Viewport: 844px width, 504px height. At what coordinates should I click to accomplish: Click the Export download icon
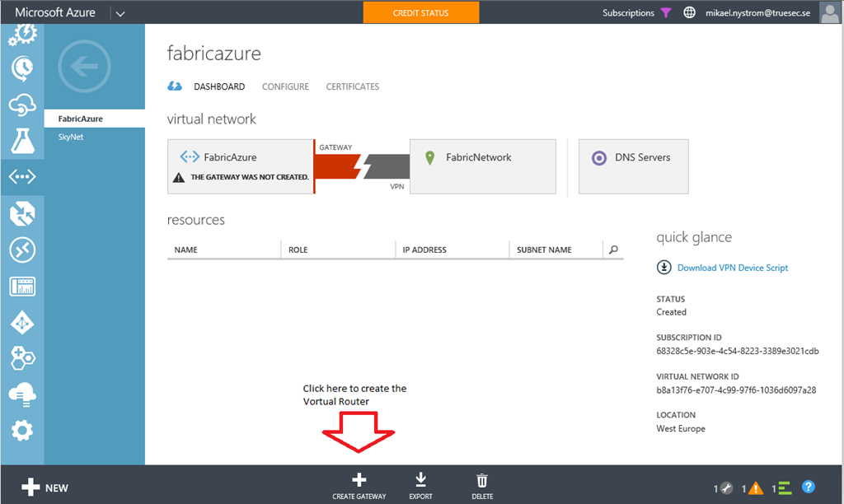[x=420, y=485]
